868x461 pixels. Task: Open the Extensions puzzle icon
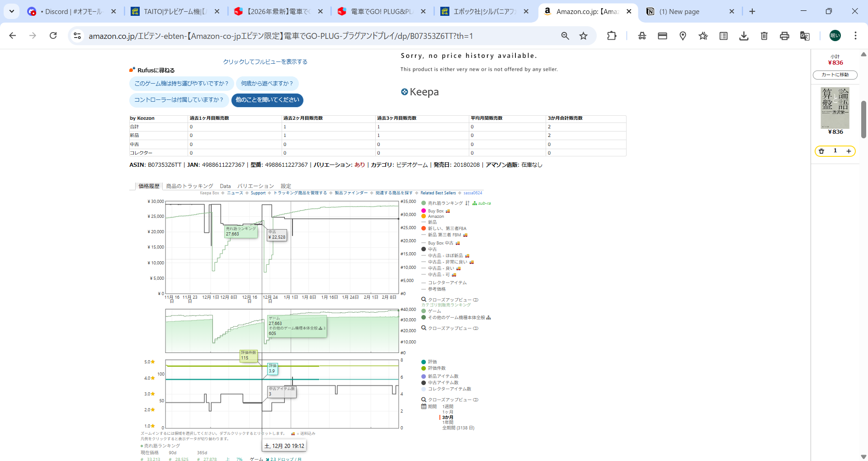click(x=612, y=36)
